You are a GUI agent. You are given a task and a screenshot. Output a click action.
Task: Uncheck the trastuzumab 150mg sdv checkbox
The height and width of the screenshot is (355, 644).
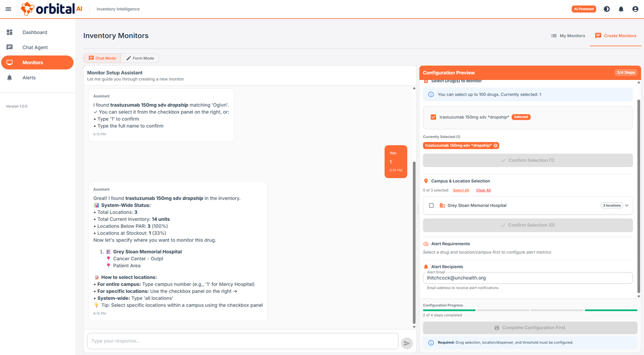click(433, 117)
